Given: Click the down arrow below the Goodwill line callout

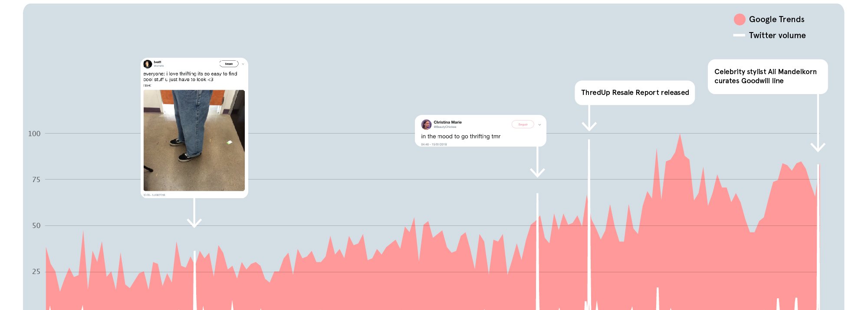Looking at the screenshot, I should tap(818, 147).
